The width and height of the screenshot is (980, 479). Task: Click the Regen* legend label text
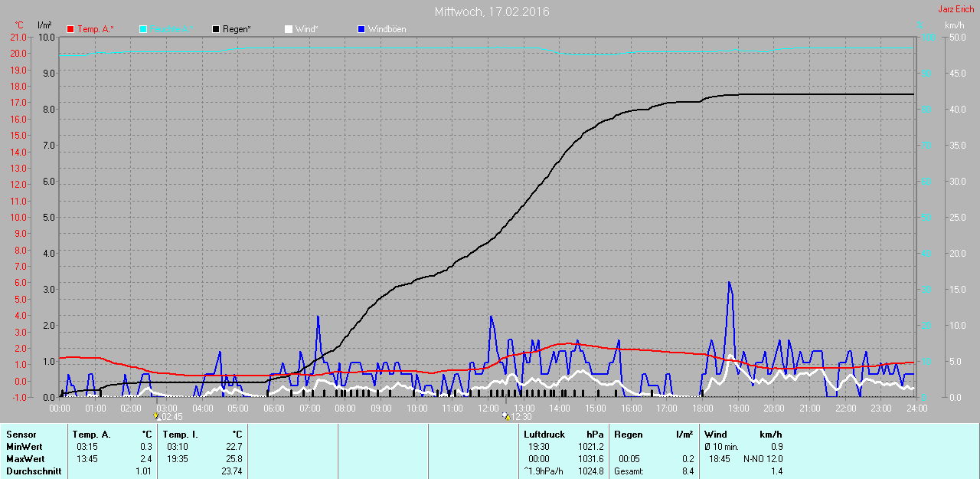pyautogui.click(x=237, y=29)
